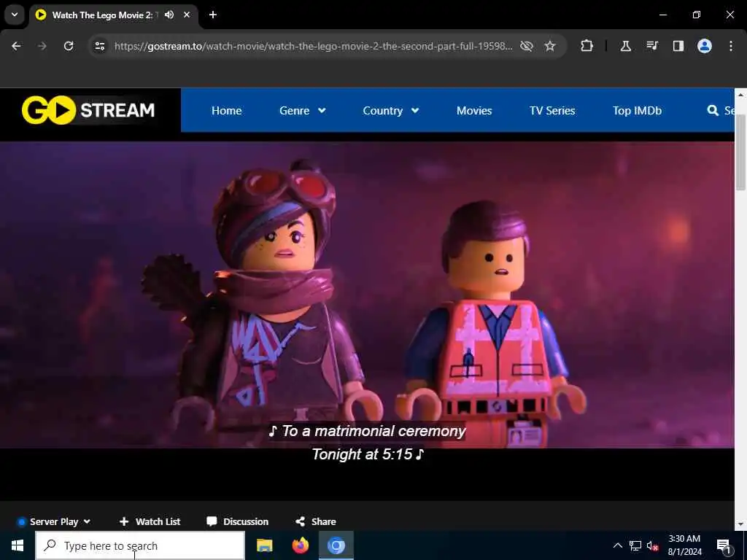
Task: Open the Movies section
Action: pos(474,111)
